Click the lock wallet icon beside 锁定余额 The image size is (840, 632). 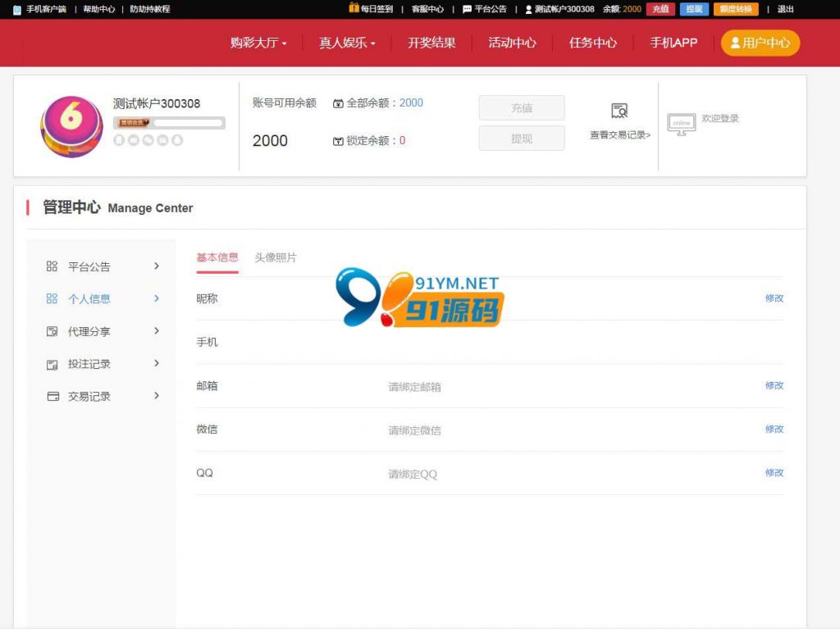pos(338,141)
